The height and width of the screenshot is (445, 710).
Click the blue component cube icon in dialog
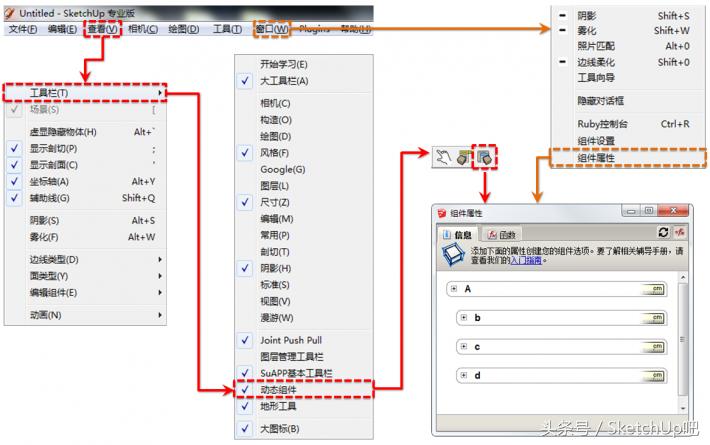tap(453, 255)
